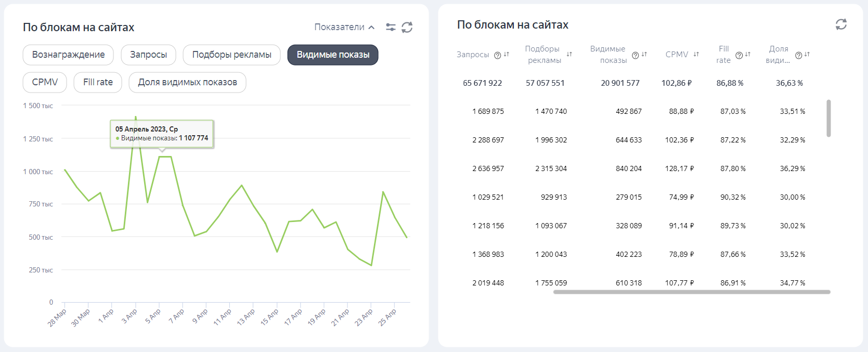The height and width of the screenshot is (352, 868).
Task: Click the Fill rate metric button
Action: tap(98, 82)
